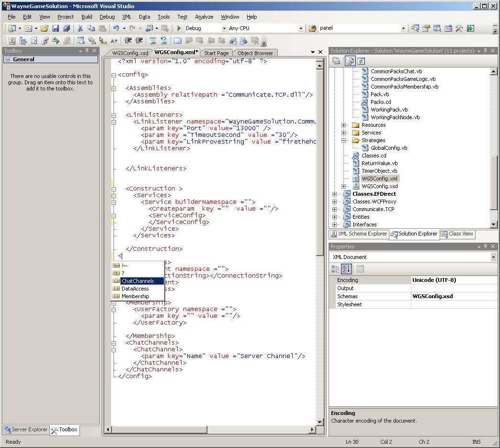This screenshot has height=448, width=500.
Task: Open the Debug configuration dropdown
Action: click(x=224, y=28)
